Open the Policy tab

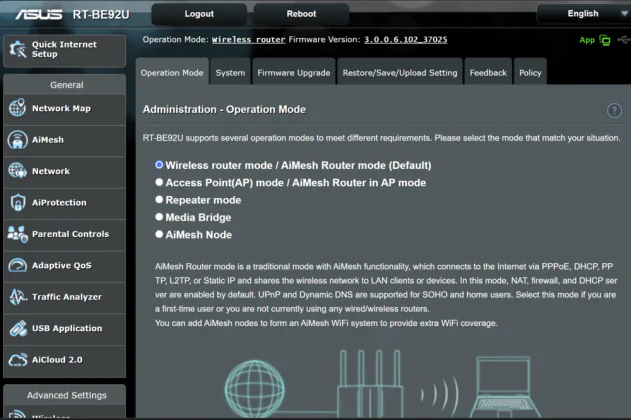pos(530,72)
